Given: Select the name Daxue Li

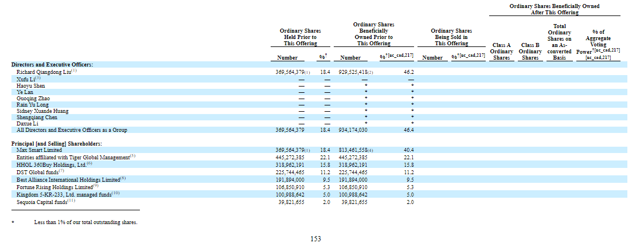Looking at the screenshot, I should [x=28, y=124].
